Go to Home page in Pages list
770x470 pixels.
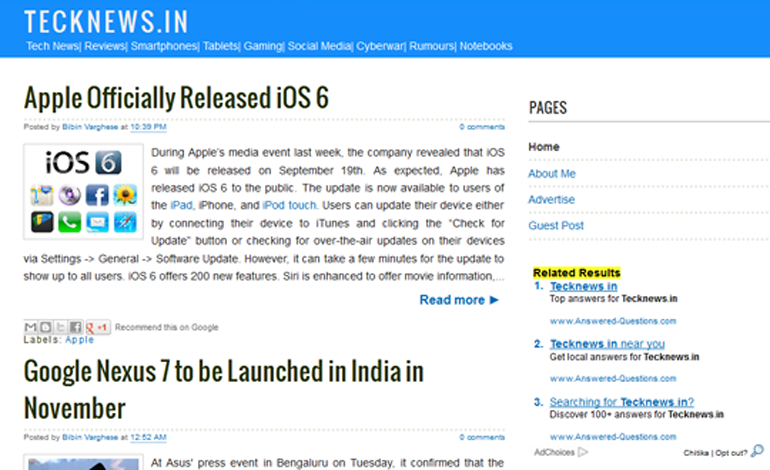click(x=544, y=147)
